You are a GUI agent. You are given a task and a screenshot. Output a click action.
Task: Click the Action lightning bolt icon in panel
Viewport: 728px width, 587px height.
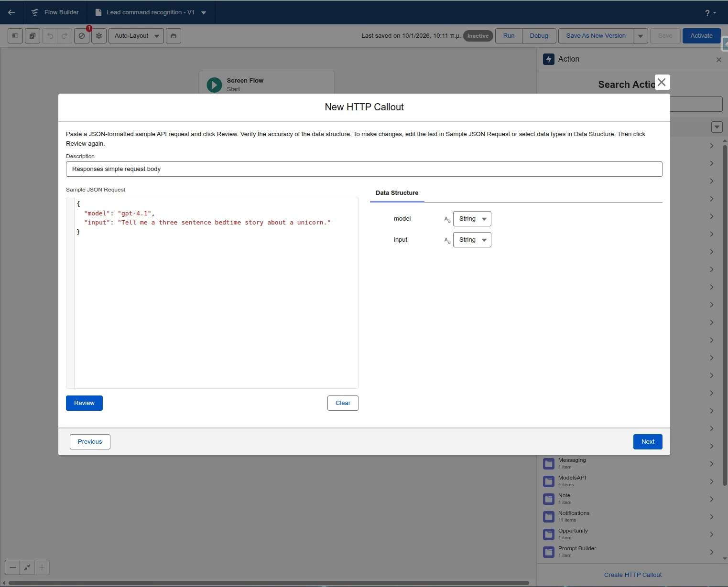[549, 59]
